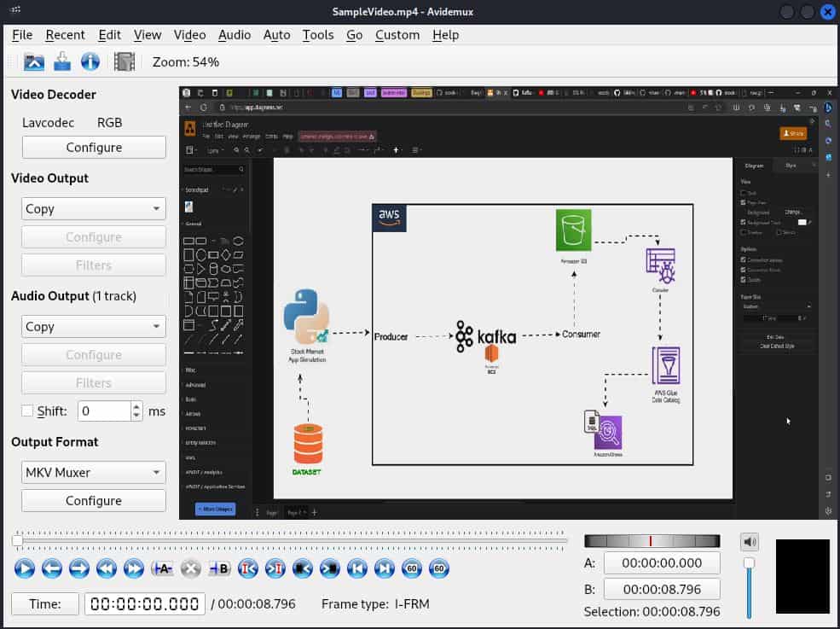Image resolution: width=840 pixels, height=629 pixels.
Task: Jump to previous keyframe (double left arrows)
Action: [x=107, y=568]
